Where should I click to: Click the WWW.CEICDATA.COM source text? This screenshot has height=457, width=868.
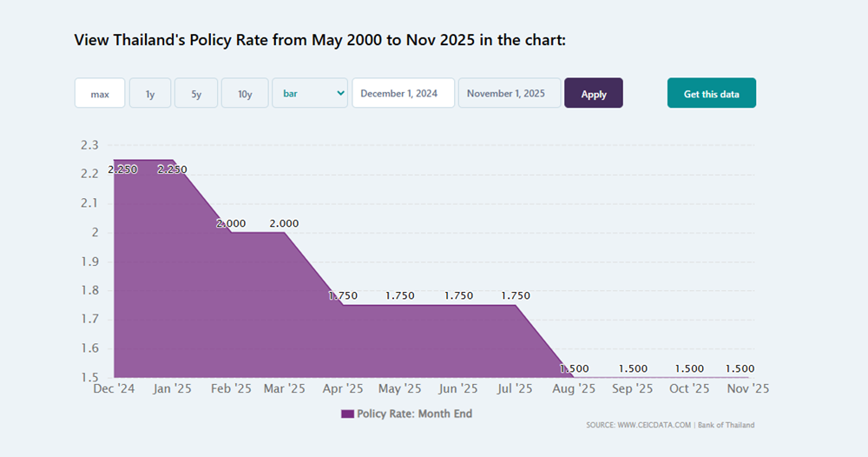tap(653, 426)
